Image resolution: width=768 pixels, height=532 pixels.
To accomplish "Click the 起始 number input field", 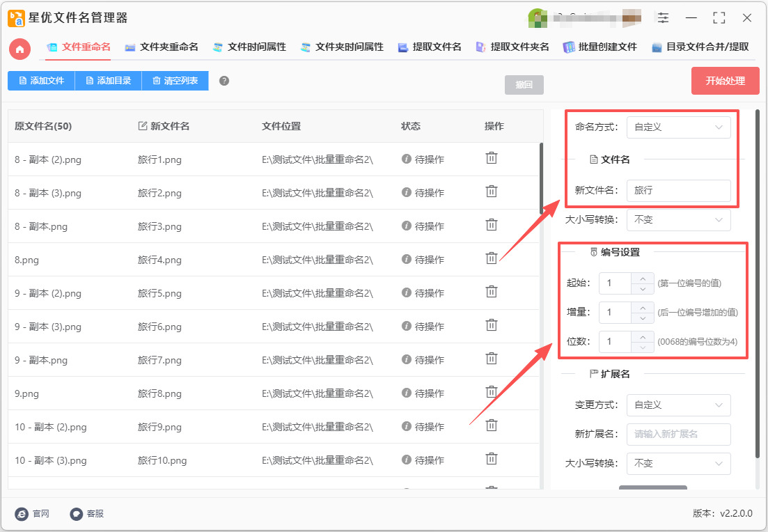I will pos(616,283).
